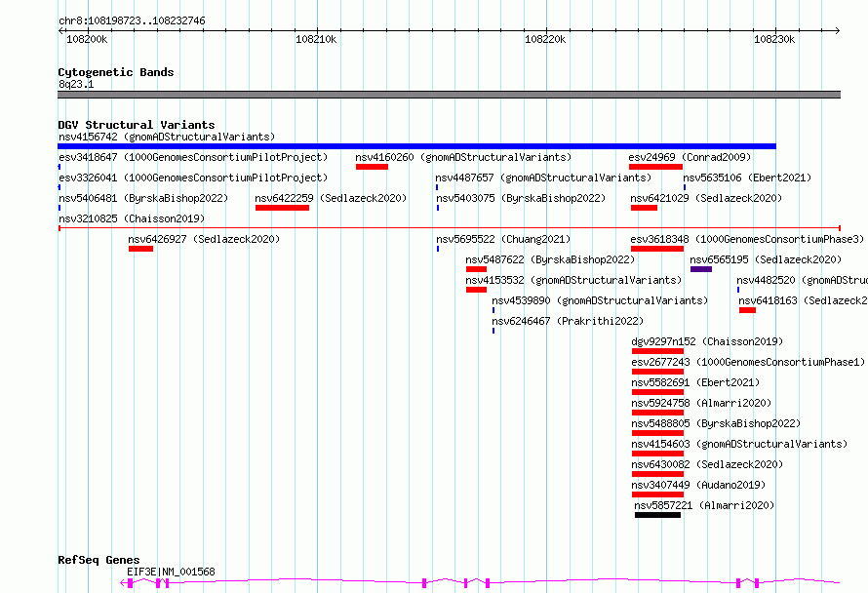
Task: Select nsv6418163 red variant bar
Action: pyautogui.click(x=747, y=310)
